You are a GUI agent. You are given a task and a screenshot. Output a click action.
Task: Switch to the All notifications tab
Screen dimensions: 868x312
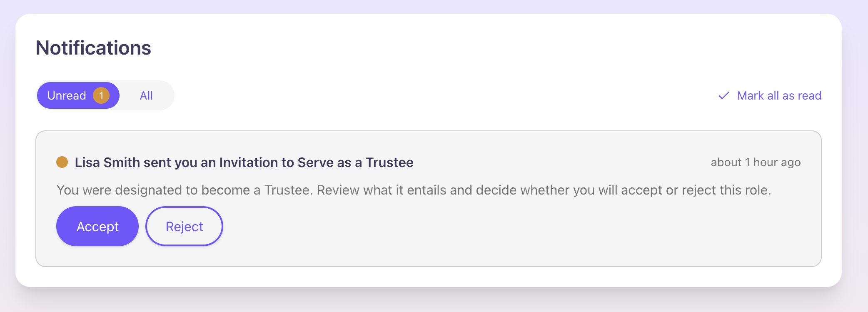[146, 96]
